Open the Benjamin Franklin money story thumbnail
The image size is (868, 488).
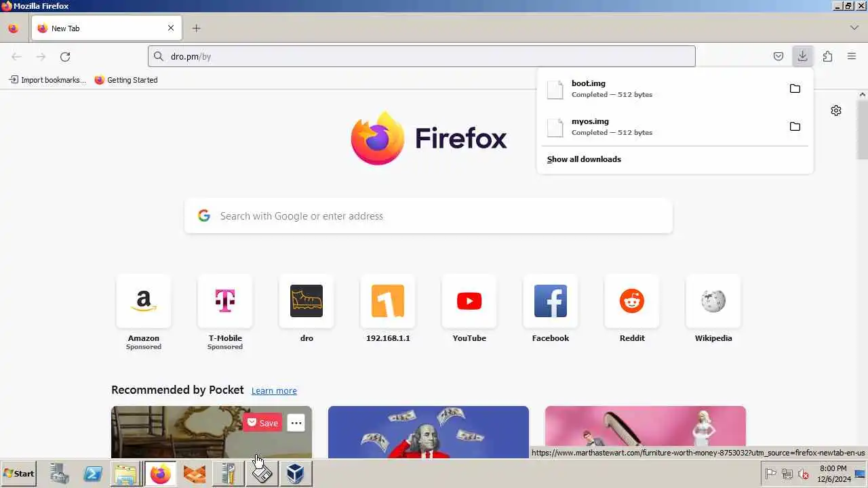[x=429, y=432]
